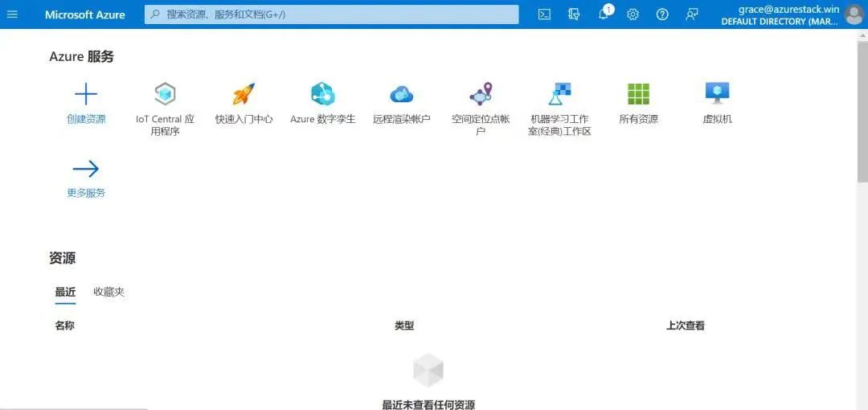Click the 名称 column header
This screenshot has width=868, height=410.
[65, 326]
